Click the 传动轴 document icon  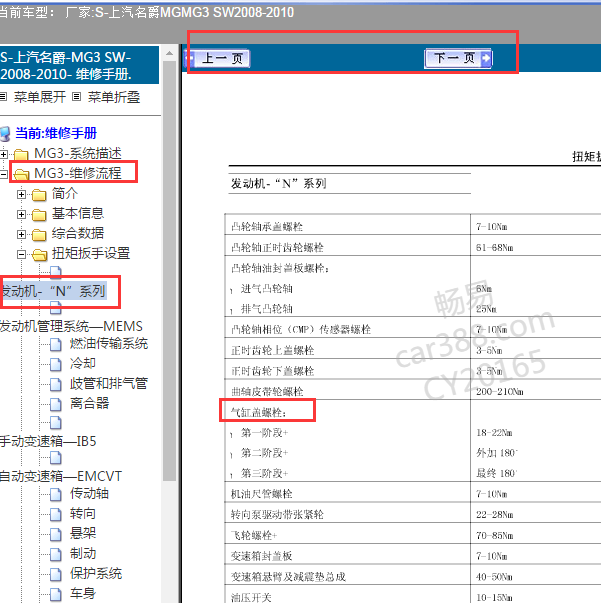[56, 495]
